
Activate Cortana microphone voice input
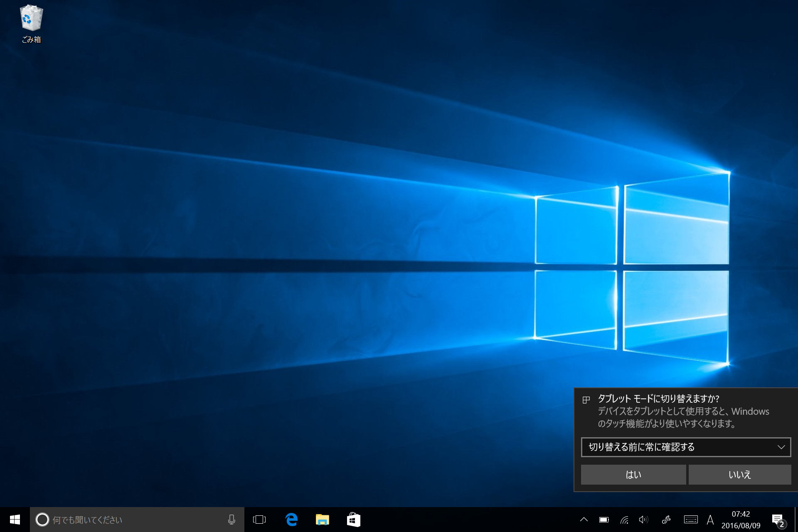coord(232,520)
